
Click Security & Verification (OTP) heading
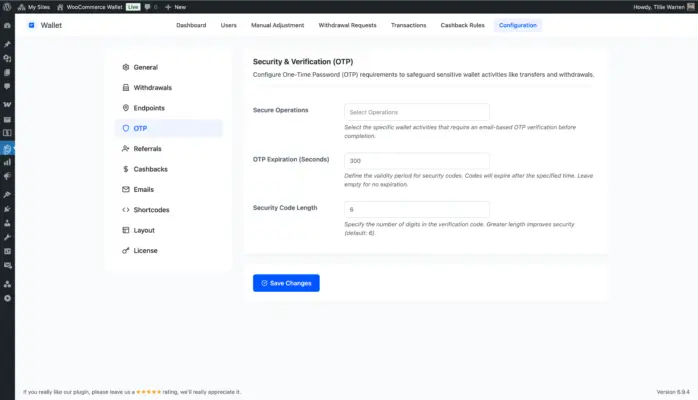[x=303, y=62]
